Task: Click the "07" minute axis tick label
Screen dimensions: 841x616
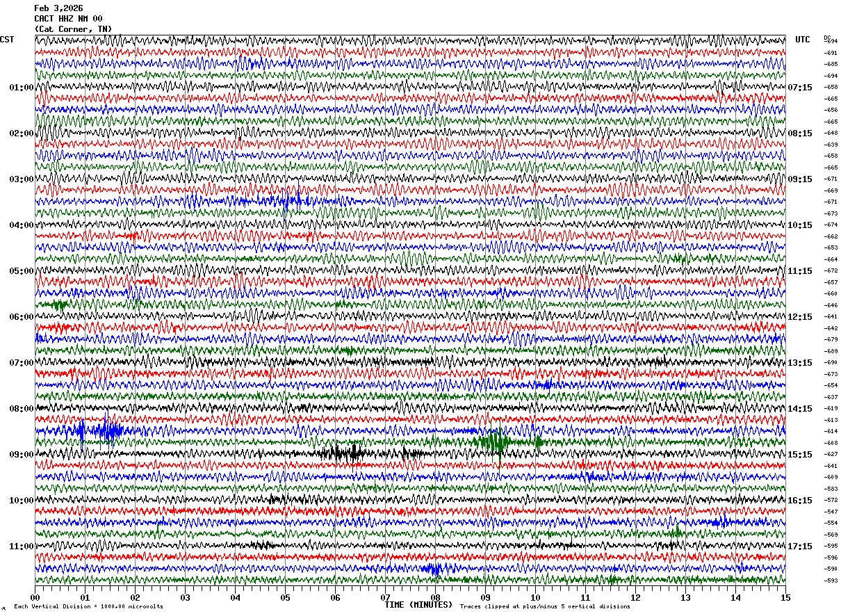Action: pyautogui.click(x=385, y=597)
